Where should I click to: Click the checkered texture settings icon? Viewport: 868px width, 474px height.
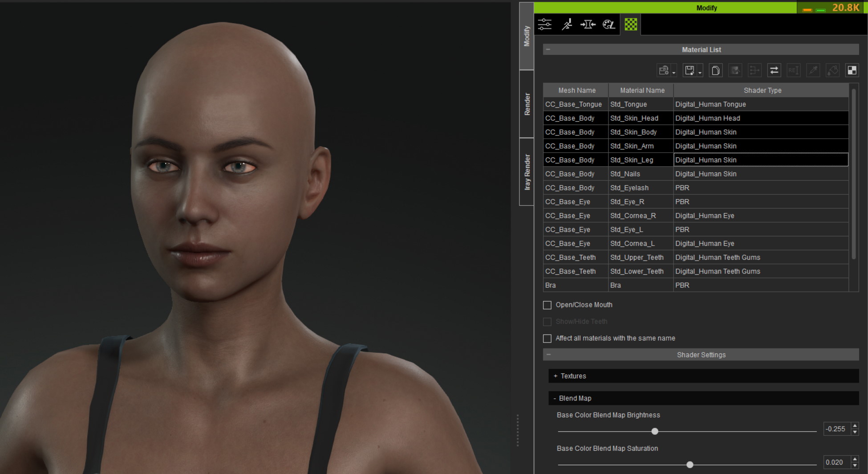click(x=852, y=70)
